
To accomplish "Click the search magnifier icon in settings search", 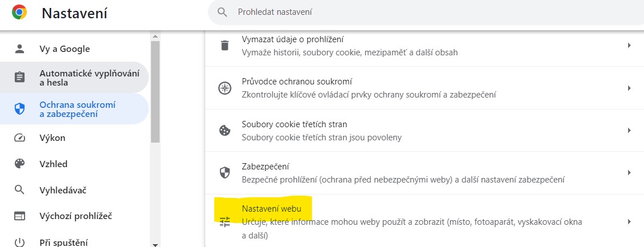I will [x=222, y=13].
